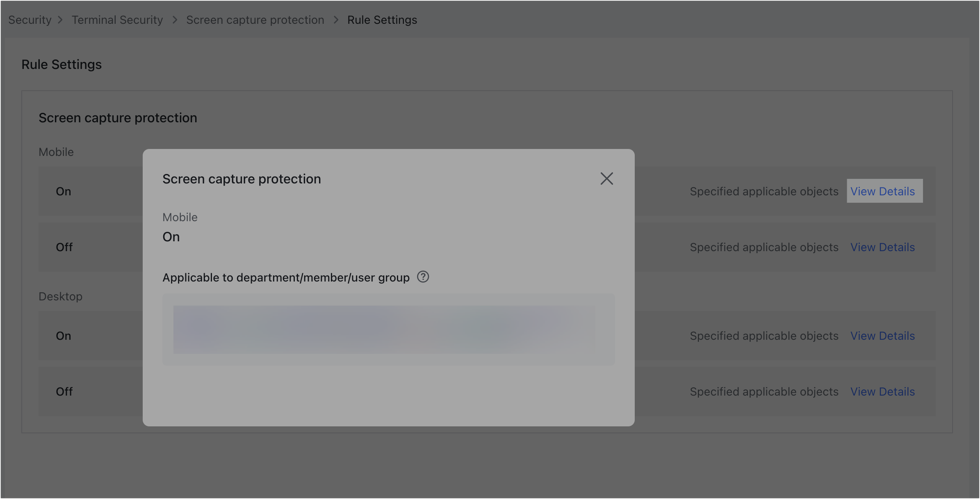Open Screen capture protection breadcrumb
The image size is (980, 499).
coord(255,20)
